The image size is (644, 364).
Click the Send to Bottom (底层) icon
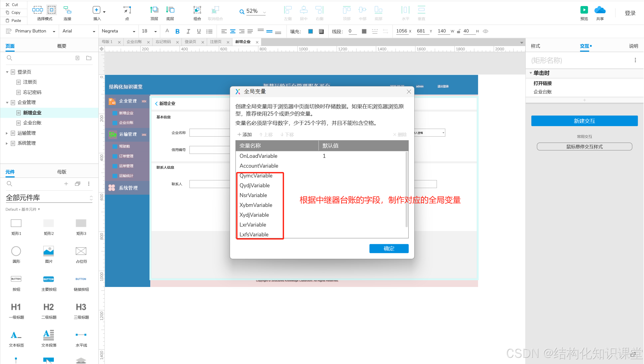pos(170,10)
